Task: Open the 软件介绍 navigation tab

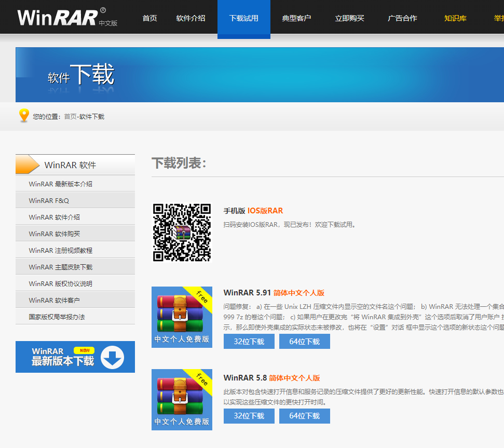Action: pos(190,18)
